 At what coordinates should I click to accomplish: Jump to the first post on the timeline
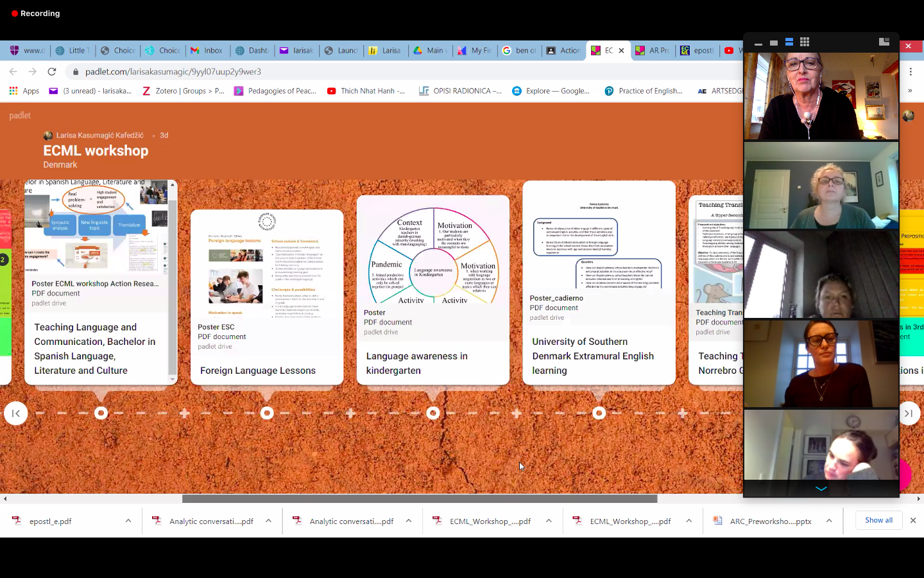(x=16, y=414)
